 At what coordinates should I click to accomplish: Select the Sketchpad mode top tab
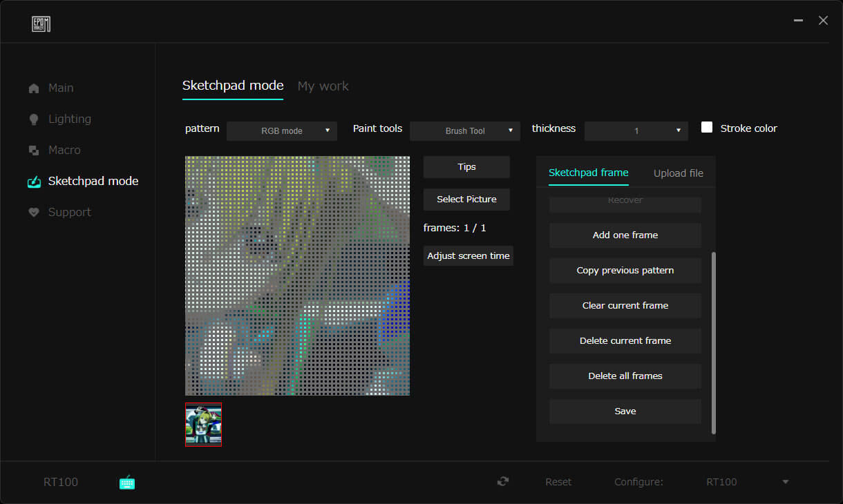click(x=233, y=86)
